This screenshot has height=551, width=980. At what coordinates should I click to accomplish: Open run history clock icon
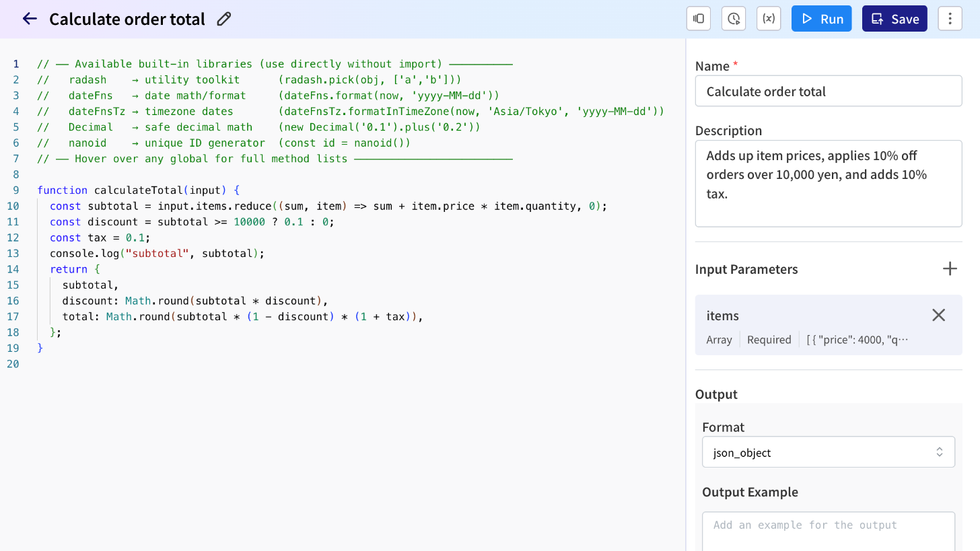[734, 19]
